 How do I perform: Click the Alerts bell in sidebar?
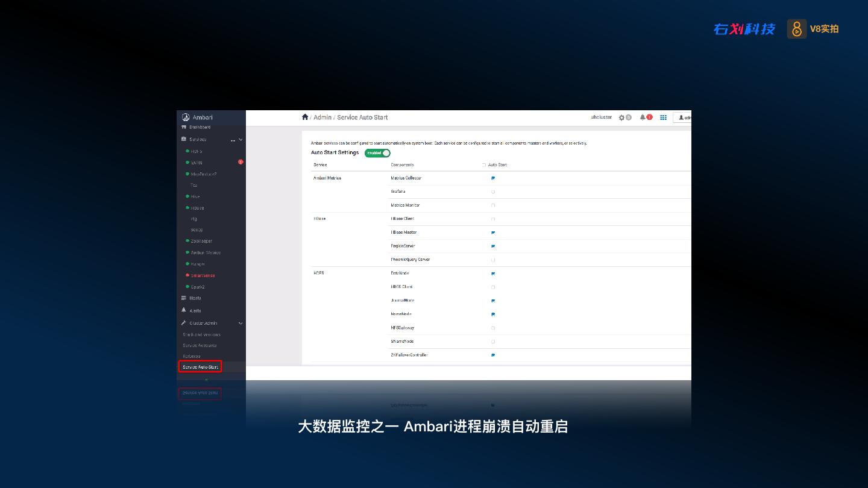(x=184, y=310)
